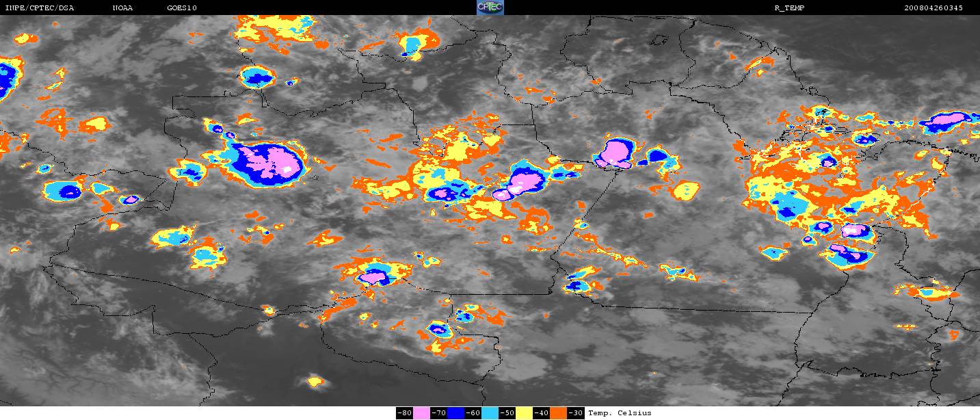Pick the orange legend color swatch
980x420 pixels.
click(x=559, y=413)
